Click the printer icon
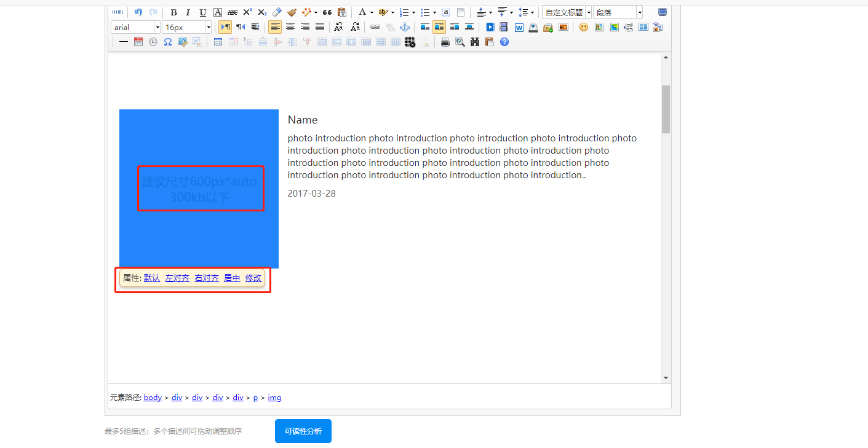This screenshot has width=868, height=448. point(445,42)
